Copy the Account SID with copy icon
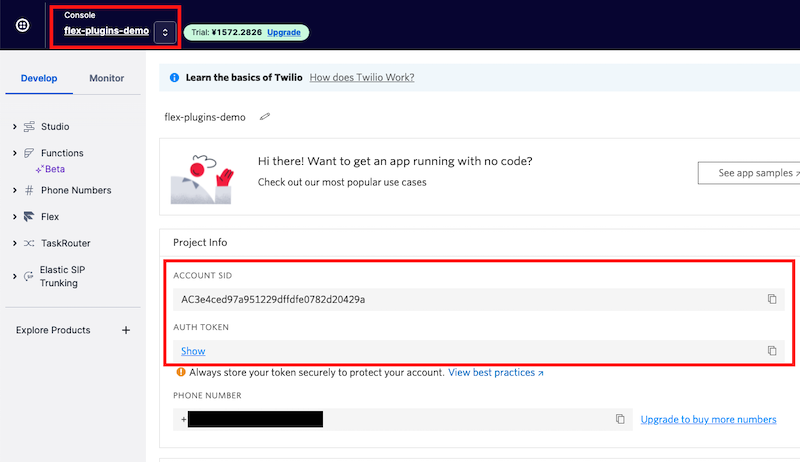Viewport: 800px width, 462px height. click(772, 299)
